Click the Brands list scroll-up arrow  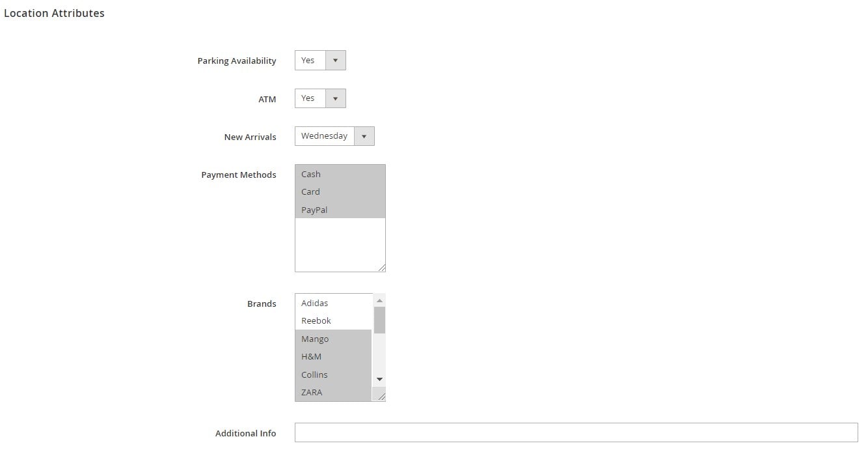click(379, 300)
